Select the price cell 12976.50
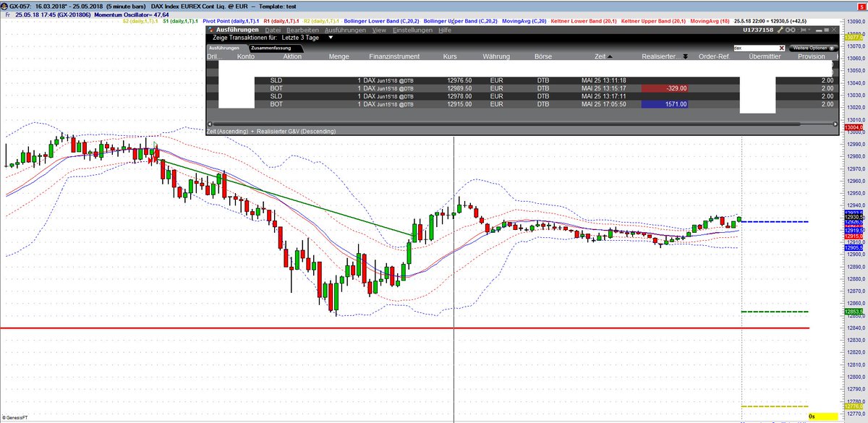Viewport: 868px width, 423px height. click(460, 80)
